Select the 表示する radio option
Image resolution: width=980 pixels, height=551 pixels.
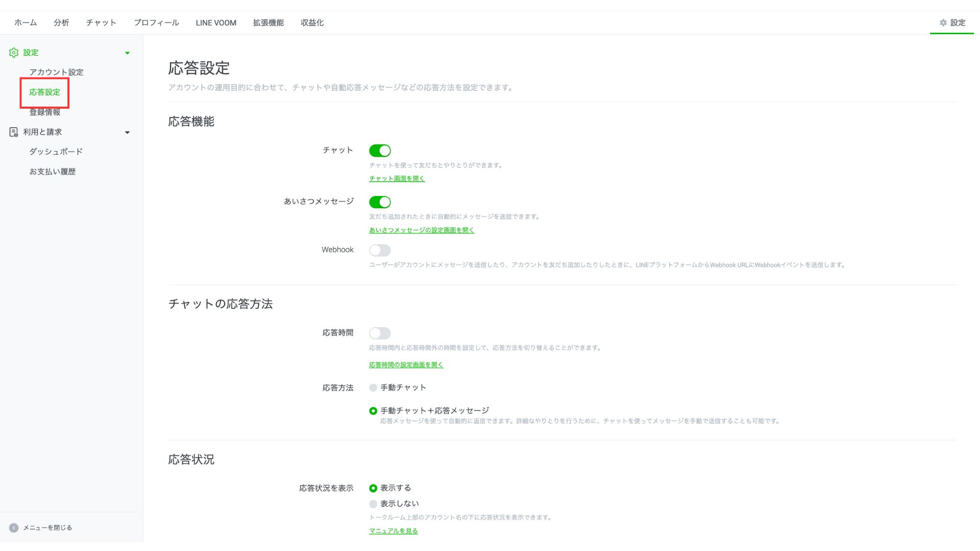pos(373,488)
